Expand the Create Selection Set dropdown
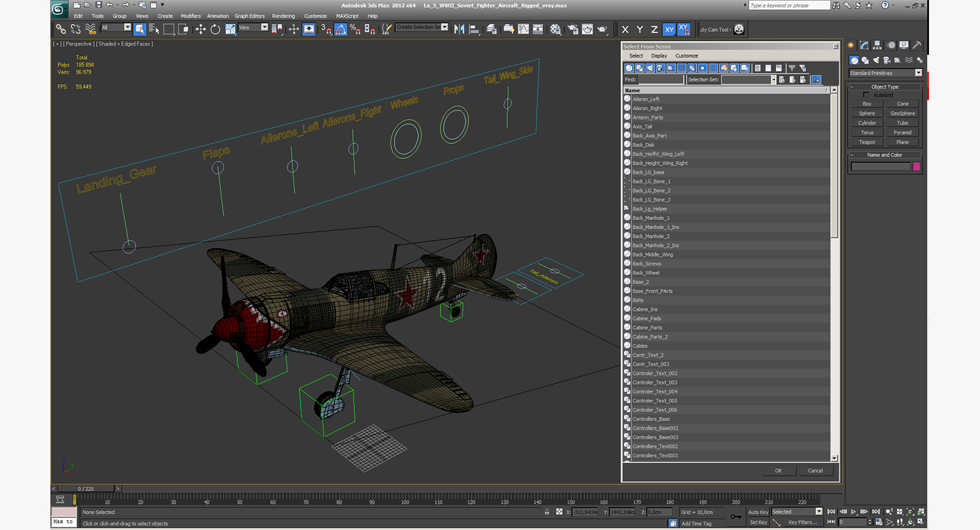This screenshot has height=530, width=980. tap(444, 27)
